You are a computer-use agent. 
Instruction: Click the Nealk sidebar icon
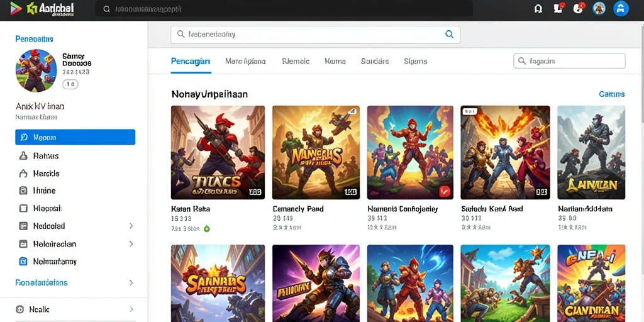coord(19,309)
